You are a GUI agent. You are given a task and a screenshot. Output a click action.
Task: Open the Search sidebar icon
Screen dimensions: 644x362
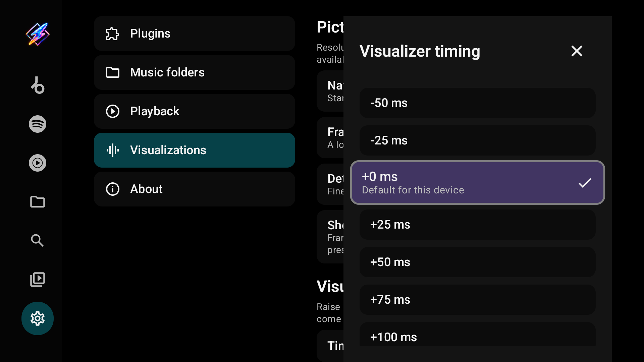[38, 241]
